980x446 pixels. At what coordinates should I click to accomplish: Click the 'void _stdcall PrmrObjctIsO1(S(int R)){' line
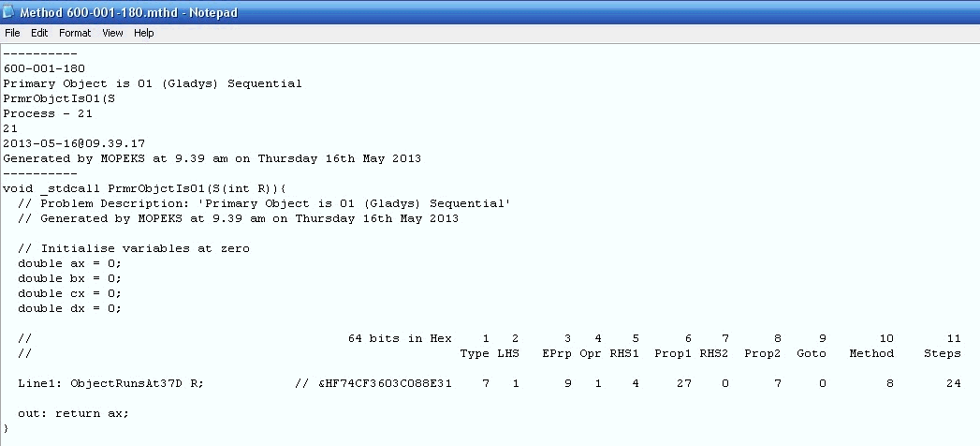pyautogui.click(x=144, y=188)
